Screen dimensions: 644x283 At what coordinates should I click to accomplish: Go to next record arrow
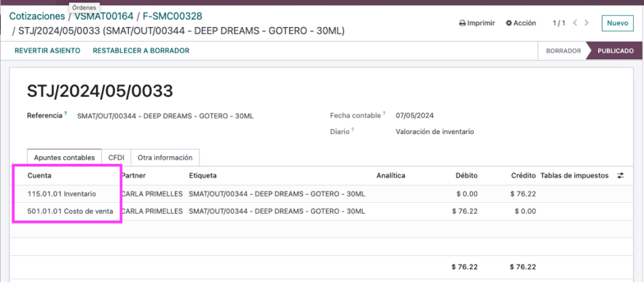coord(586,23)
